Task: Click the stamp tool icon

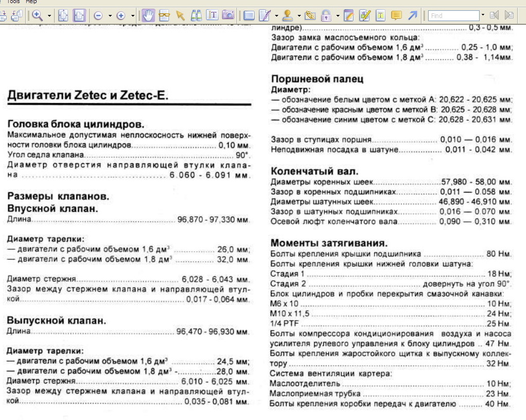Action: tap(288, 15)
